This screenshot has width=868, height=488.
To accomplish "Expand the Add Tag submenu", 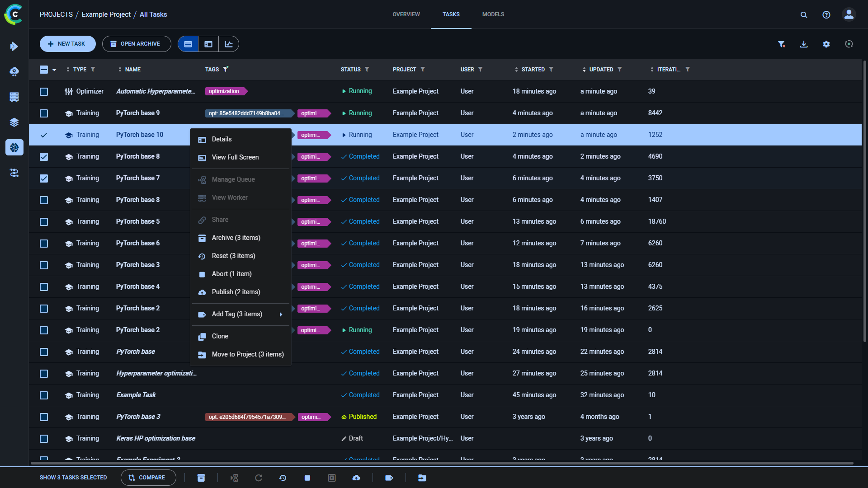I will 281,314.
